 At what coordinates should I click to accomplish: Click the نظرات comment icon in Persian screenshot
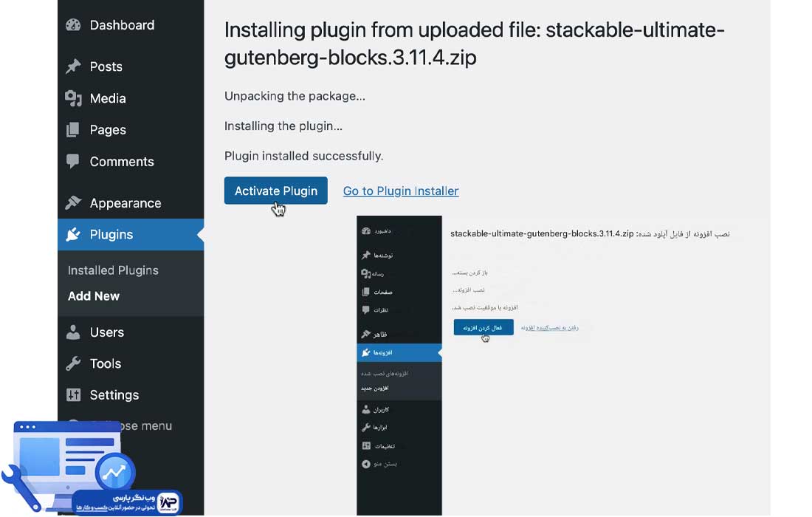point(366,309)
